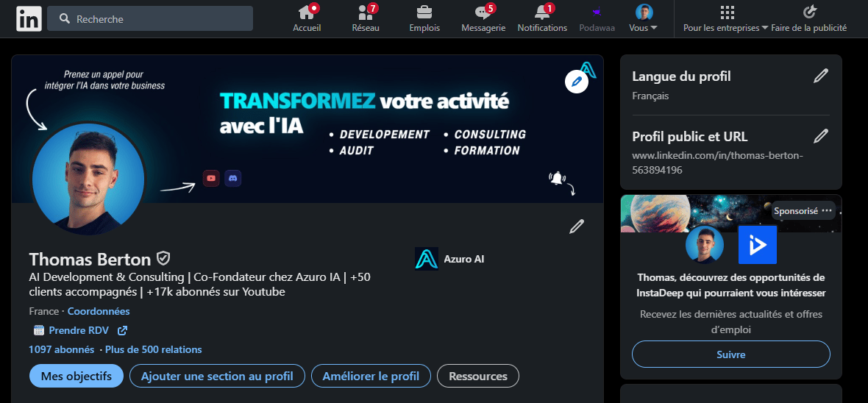This screenshot has width=868, height=403.
Task: Click the InstaDeep logo in the ad
Action: pyautogui.click(x=757, y=245)
